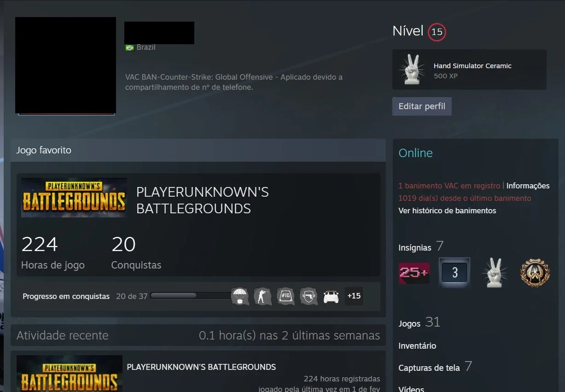This screenshot has width=565, height=392.
Task: Click the Atividade recente header
Action: [x=63, y=335]
